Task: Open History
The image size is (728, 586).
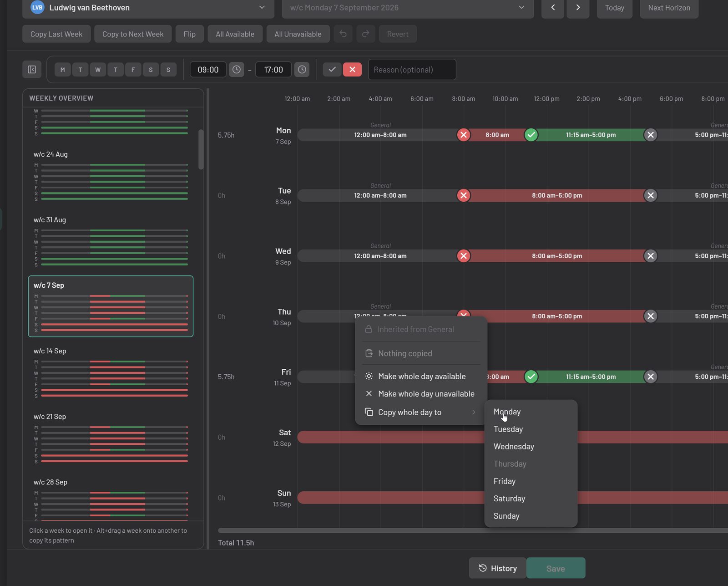Action: pos(498,568)
